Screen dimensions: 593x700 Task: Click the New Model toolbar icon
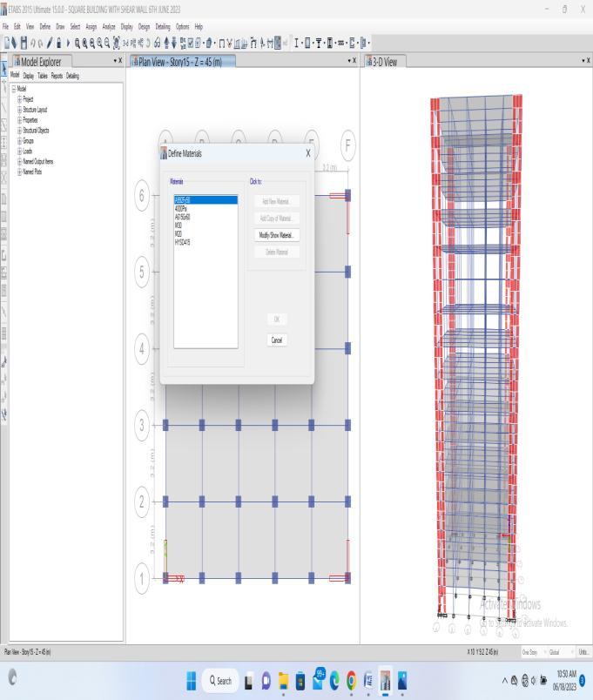(x=7, y=43)
